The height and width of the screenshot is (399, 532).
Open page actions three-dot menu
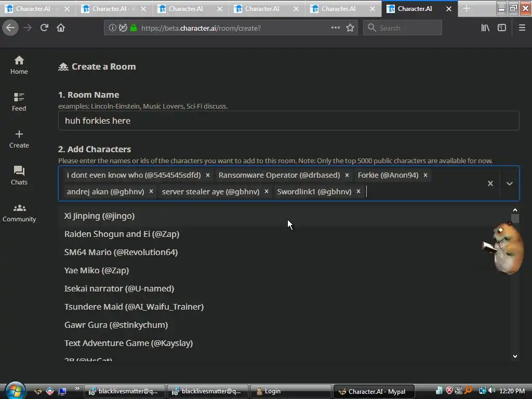(335, 28)
